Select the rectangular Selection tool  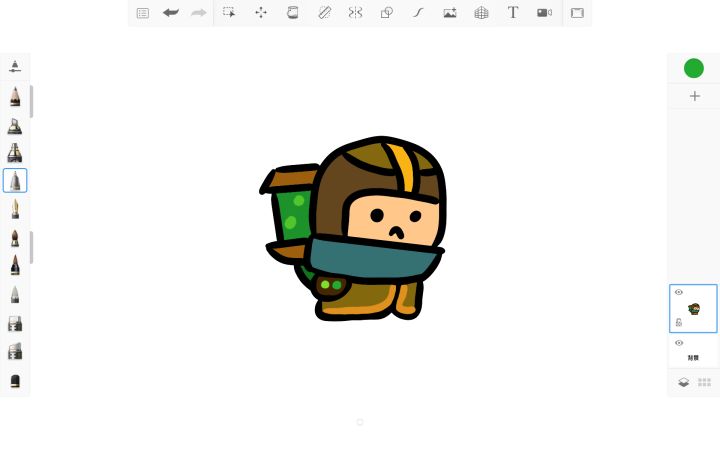[x=229, y=13]
